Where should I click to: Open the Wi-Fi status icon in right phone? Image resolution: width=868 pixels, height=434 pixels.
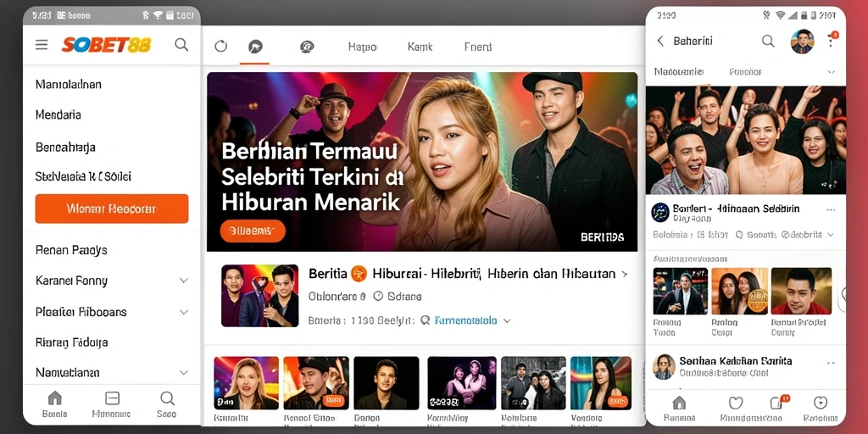[781, 15]
